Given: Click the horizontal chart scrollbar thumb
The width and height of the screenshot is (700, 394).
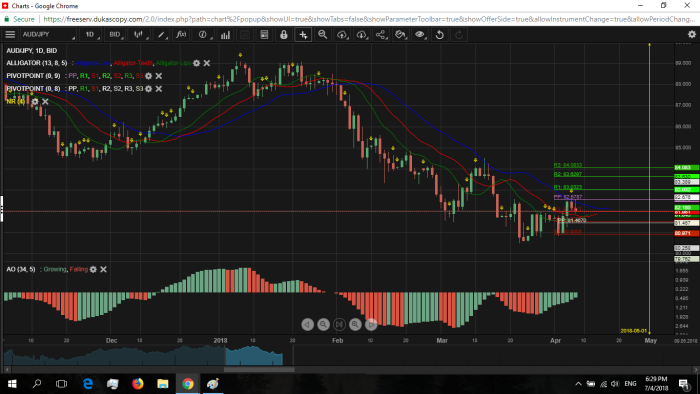Looking at the screenshot, I should point(259,369).
